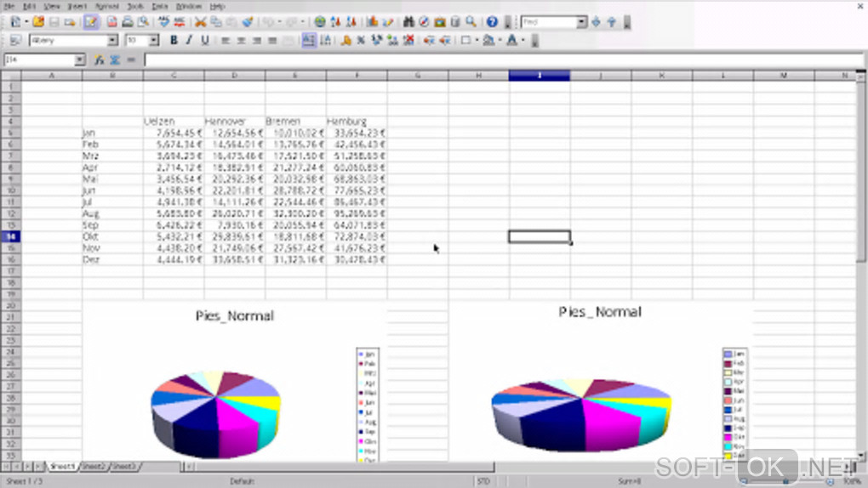
Task: Click the New document icon
Action: pyautogui.click(x=15, y=22)
